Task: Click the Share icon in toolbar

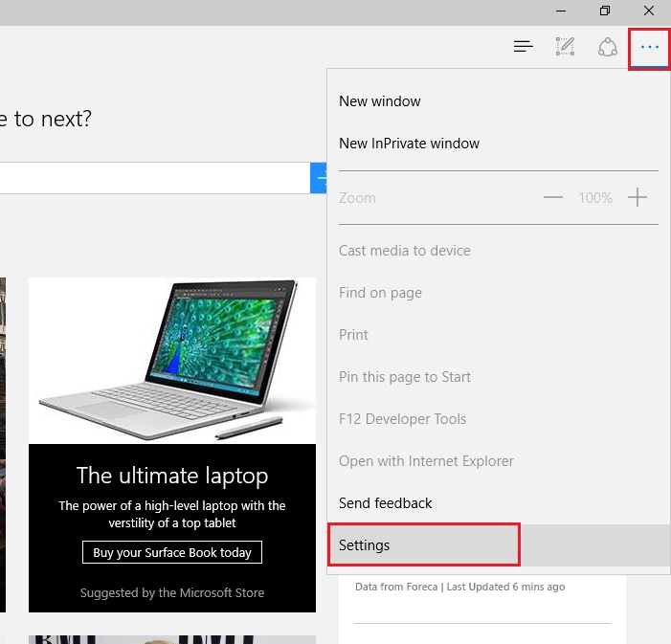Action: click(x=607, y=47)
